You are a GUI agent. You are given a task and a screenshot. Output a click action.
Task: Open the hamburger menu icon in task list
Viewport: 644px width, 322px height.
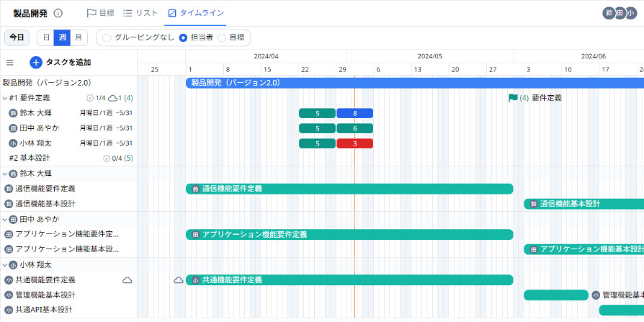10,63
